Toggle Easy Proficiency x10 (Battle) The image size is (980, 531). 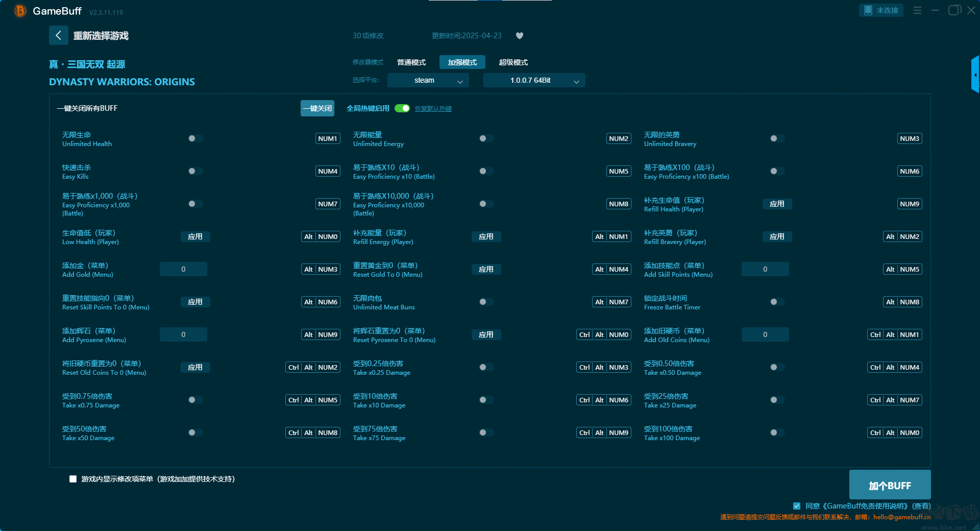(x=486, y=171)
